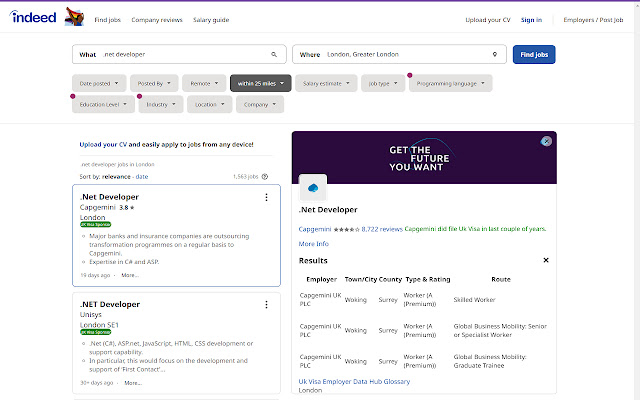Click the round badge icon on banner corner
Image resolution: width=640 pixels, height=400 pixels.
(546, 141)
